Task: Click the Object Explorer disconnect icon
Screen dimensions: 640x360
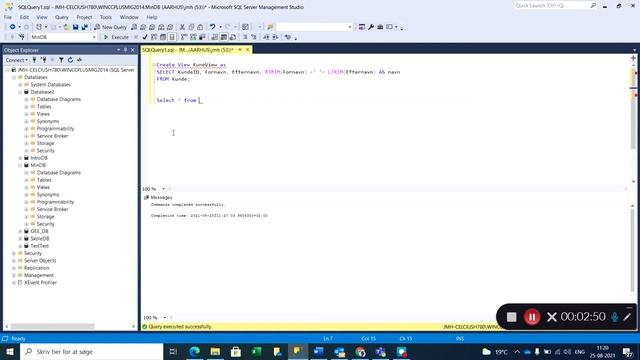Action: (x=44, y=60)
